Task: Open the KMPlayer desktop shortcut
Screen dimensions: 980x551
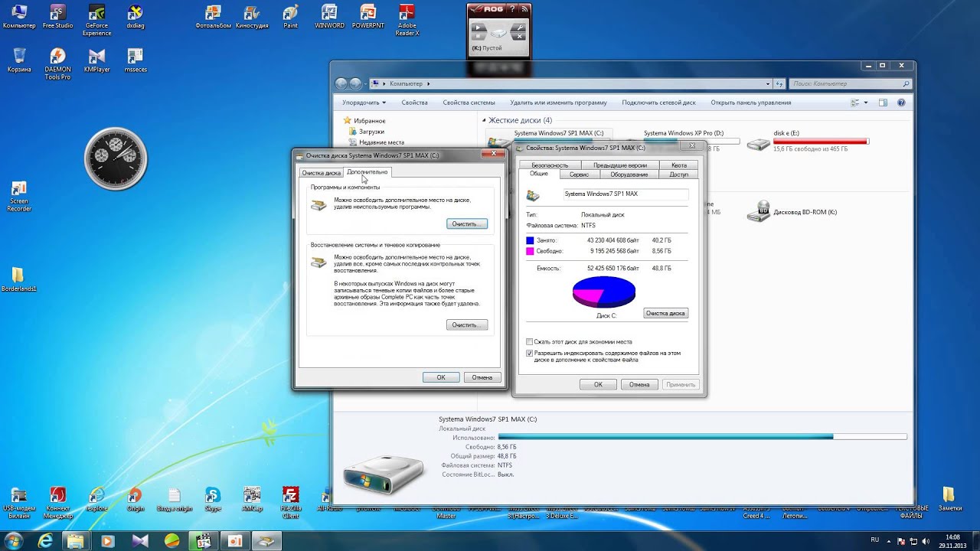Action: (96, 60)
